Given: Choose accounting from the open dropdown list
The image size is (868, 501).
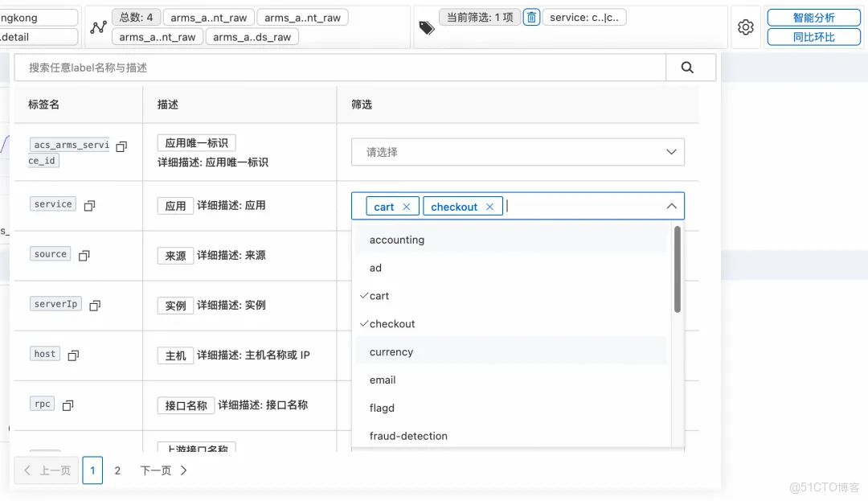Looking at the screenshot, I should [396, 240].
